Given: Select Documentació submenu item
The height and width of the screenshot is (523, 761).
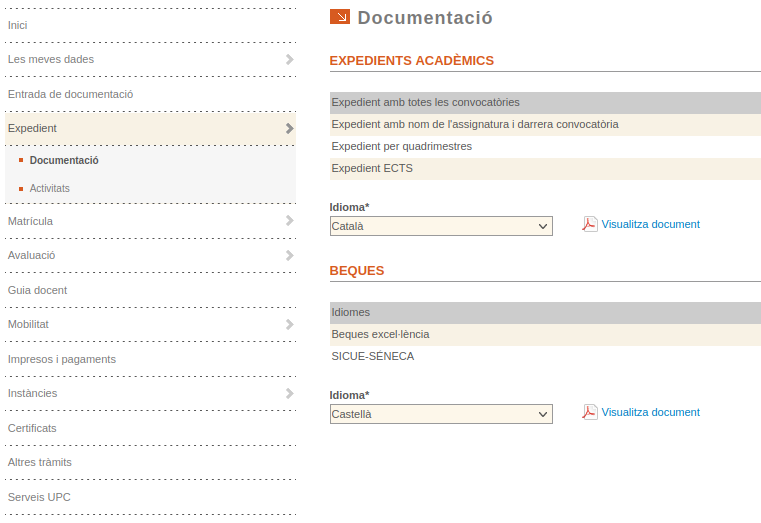Looking at the screenshot, I should [x=64, y=160].
